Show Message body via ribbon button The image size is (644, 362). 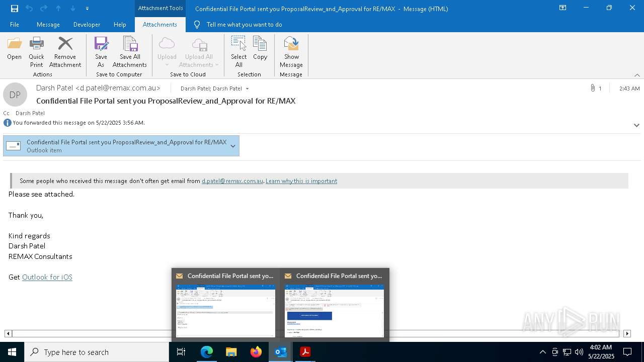click(291, 52)
